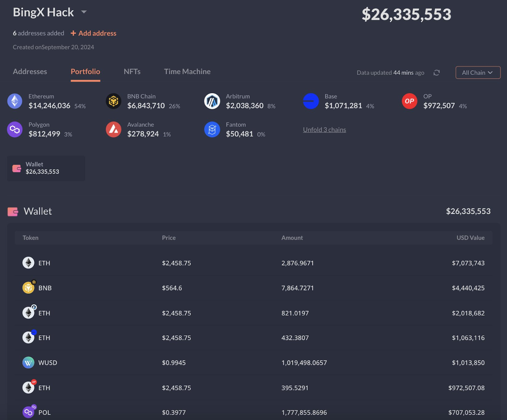
Task: Click the Polygon chain icon
Action: pyautogui.click(x=15, y=129)
